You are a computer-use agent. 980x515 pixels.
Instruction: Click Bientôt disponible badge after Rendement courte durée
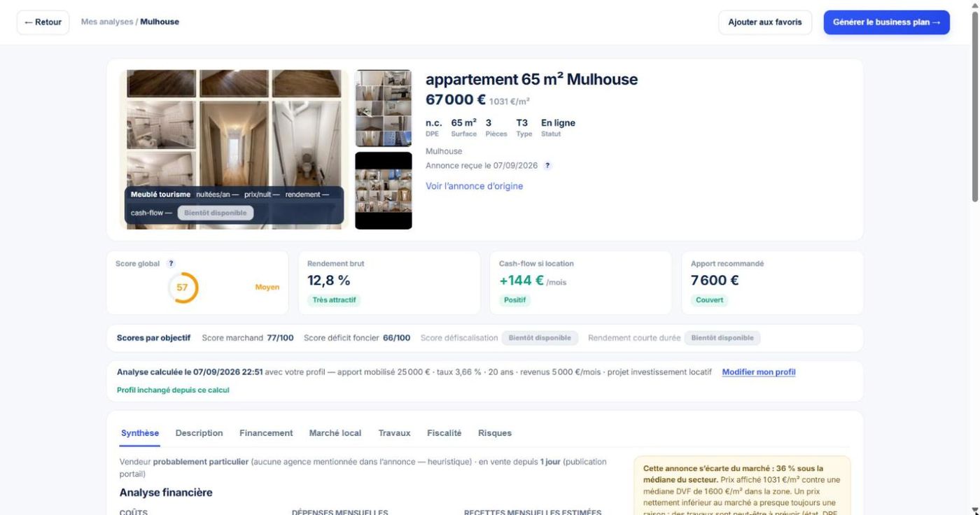pyautogui.click(x=722, y=338)
